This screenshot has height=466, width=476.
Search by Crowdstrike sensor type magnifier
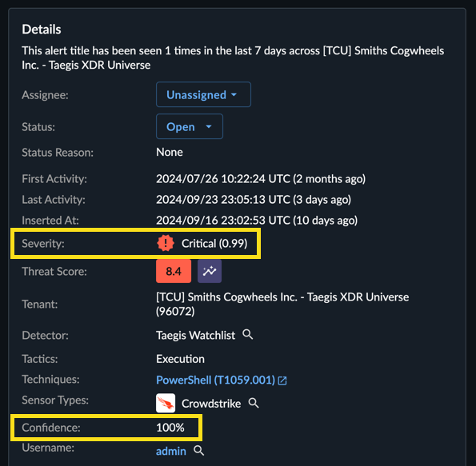point(254,403)
